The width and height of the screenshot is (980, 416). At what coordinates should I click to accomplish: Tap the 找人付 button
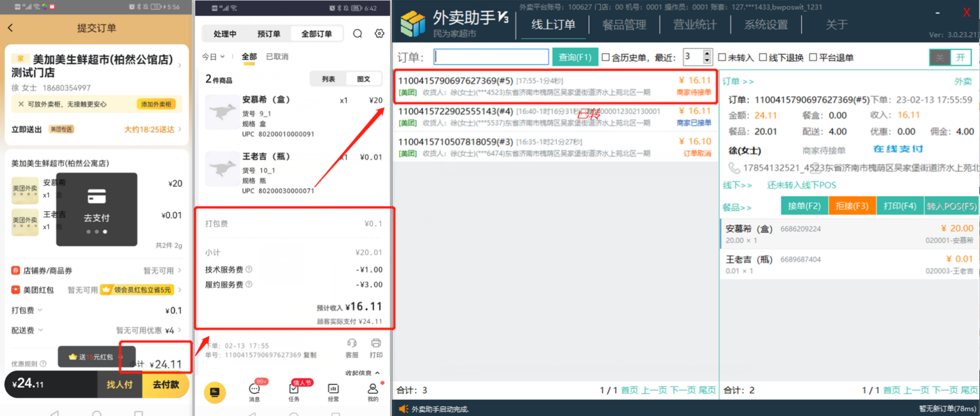point(119,384)
